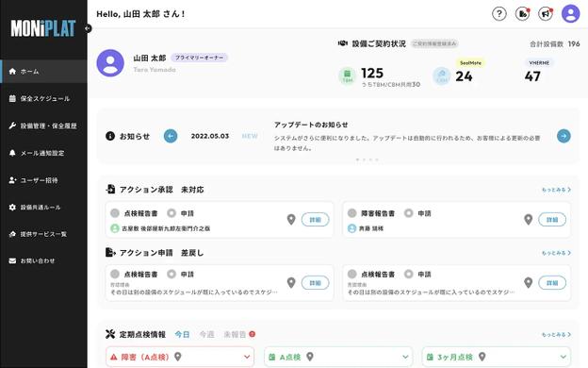Click the TBM green equipment icon
The width and height of the screenshot is (588, 368).
348,75
